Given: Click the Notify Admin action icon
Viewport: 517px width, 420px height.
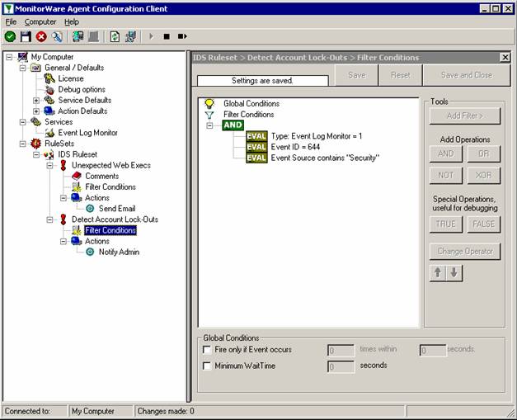Looking at the screenshot, I should (90, 252).
